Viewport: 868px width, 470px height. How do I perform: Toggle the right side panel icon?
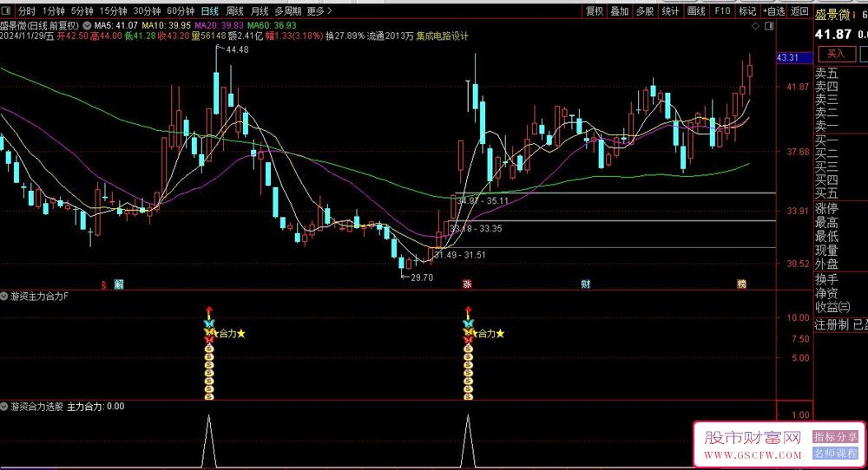(769, 26)
